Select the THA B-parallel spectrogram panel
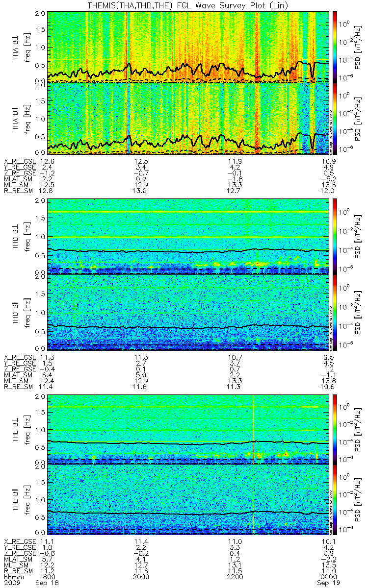The height and width of the screenshot is (588, 368). [x=188, y=118]
